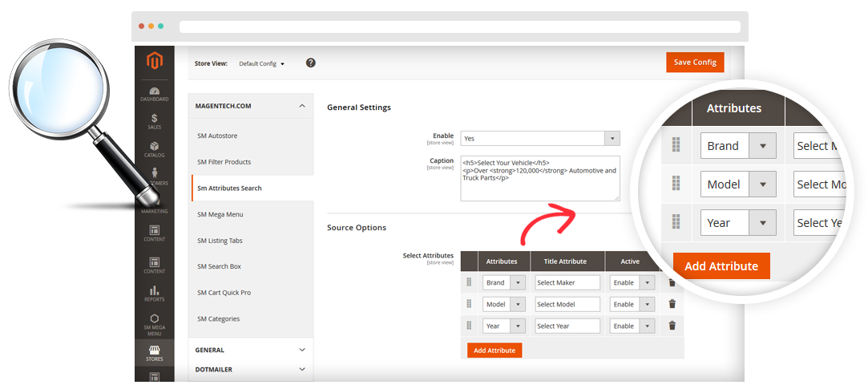Click the Select Model title field
Image resolution: width=868 pixels, height=385 pixels.
pos(567,304)
